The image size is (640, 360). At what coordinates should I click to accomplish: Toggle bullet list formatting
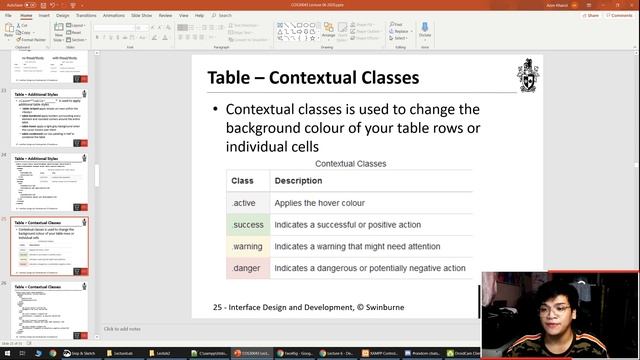pyautogui.click(x=182, y=27)
